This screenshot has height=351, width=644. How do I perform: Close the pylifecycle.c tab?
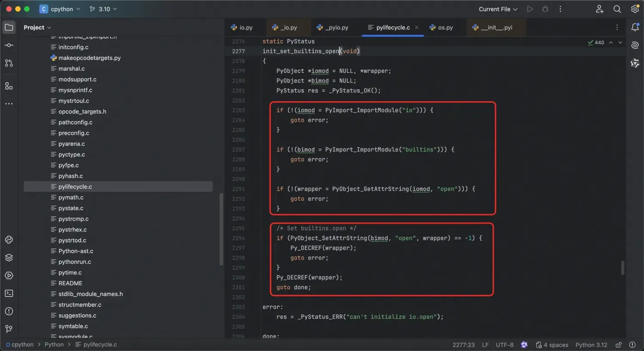pos(417,28)
